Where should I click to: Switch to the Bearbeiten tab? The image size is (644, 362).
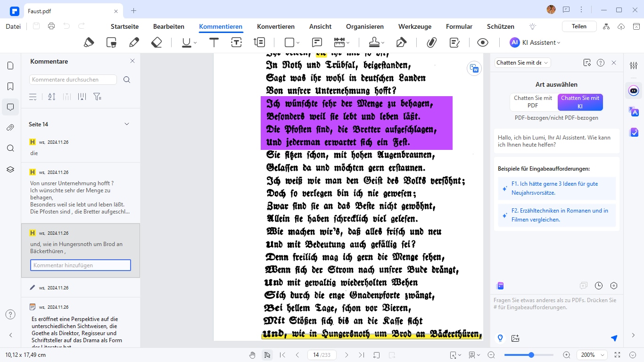click(x=169, y=26)
